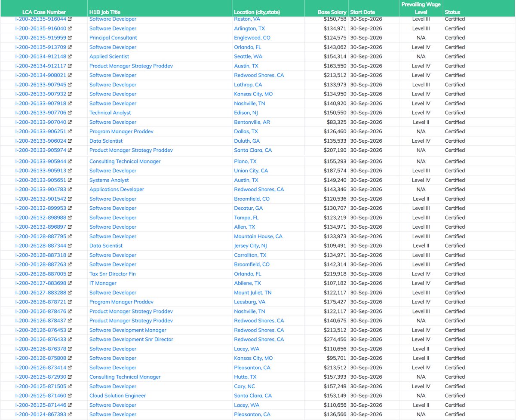Open external-link icon next to I-200-26135-915959
516x420 pixels.
pyautogui.click(x=70, y=38)
